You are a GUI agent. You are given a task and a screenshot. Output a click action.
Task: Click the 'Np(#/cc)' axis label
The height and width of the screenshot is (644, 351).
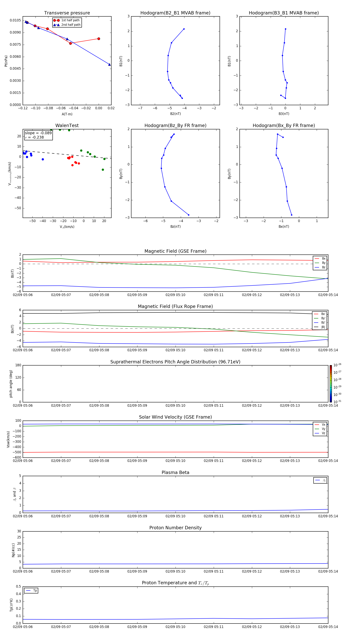point(13,550)
